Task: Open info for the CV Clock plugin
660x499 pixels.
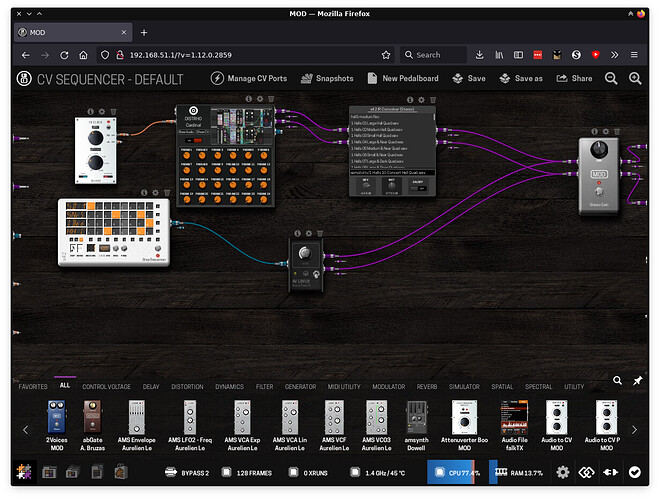Action: tap(90, 111)
